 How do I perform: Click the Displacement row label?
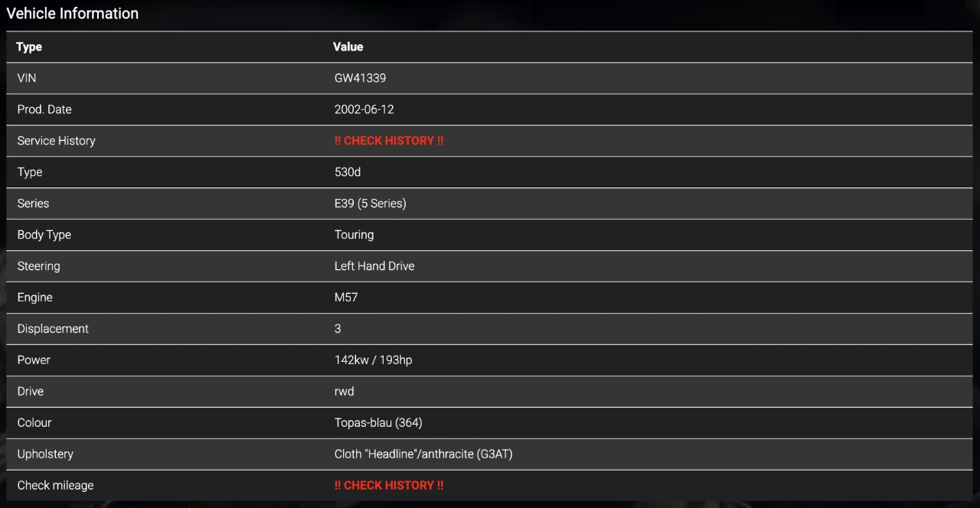53,329
